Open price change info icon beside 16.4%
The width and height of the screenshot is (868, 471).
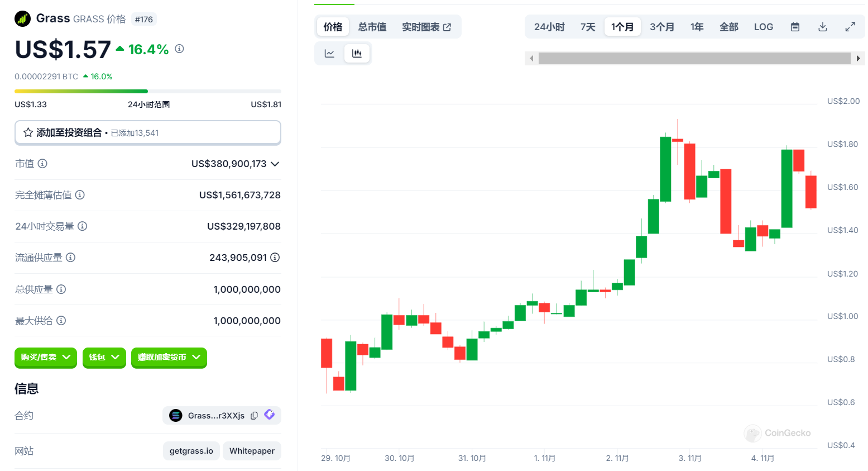pos(179,49)
